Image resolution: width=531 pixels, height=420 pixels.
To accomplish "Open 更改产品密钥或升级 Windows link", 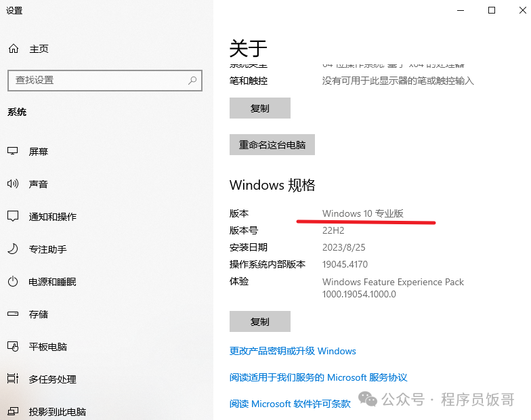I will click(x=293, y=351).
